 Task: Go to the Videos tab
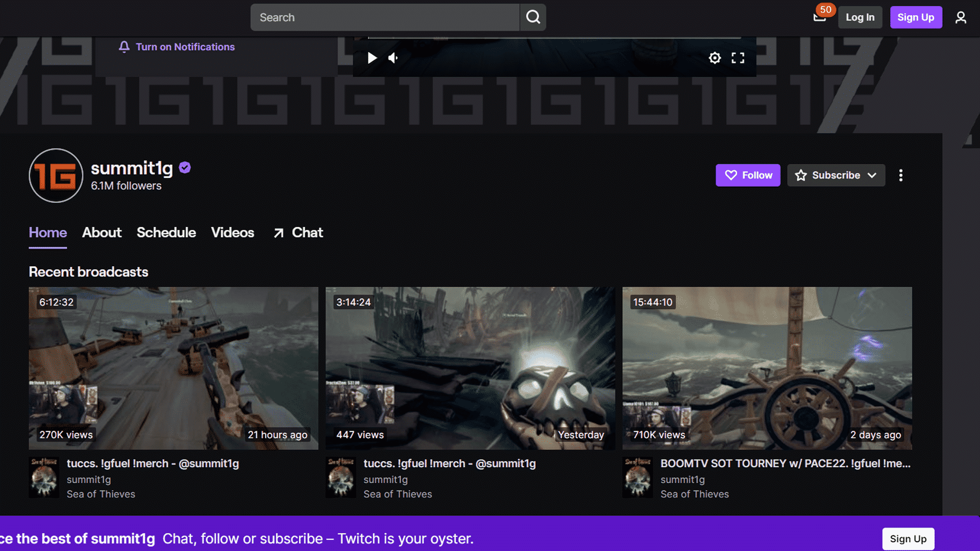point(233,233)
